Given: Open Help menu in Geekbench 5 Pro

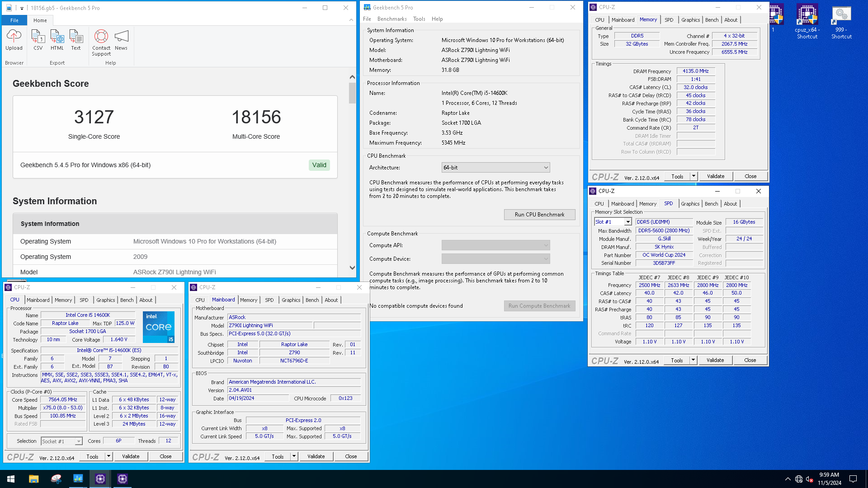Looking at the screenshot, I should 437,19.
